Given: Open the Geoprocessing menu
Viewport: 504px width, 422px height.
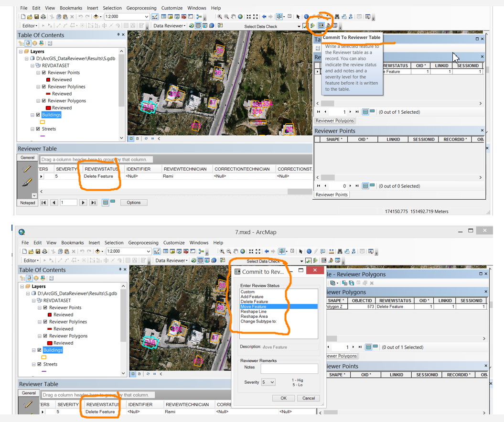Looking at the screenshot, I should [x=141, y=8].
